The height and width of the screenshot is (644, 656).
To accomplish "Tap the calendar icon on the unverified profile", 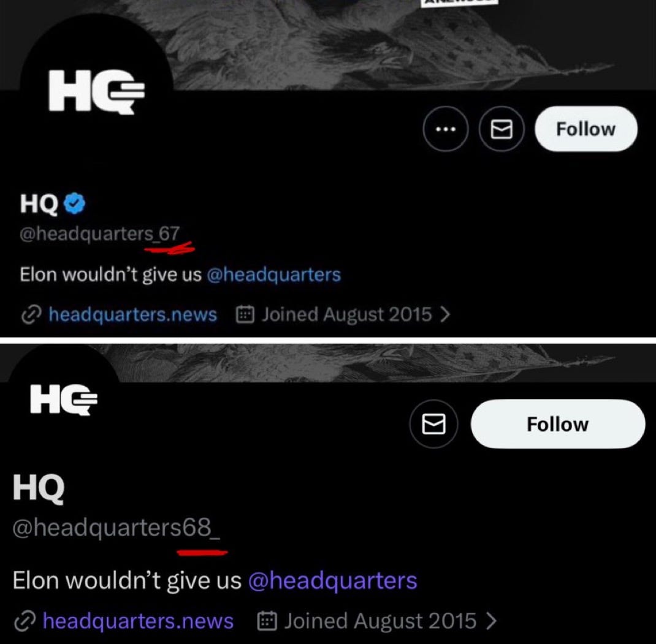I will [x=267, y=621].
